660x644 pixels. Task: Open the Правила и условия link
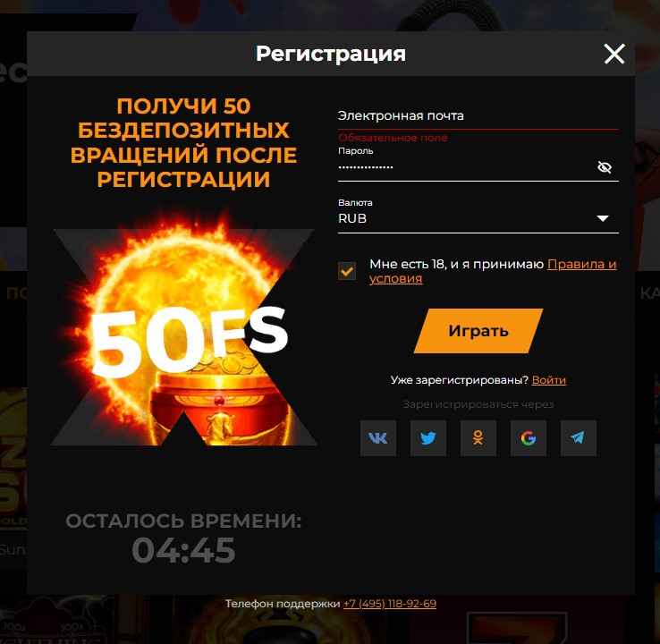pyautogui.click(x=493, y=271)
